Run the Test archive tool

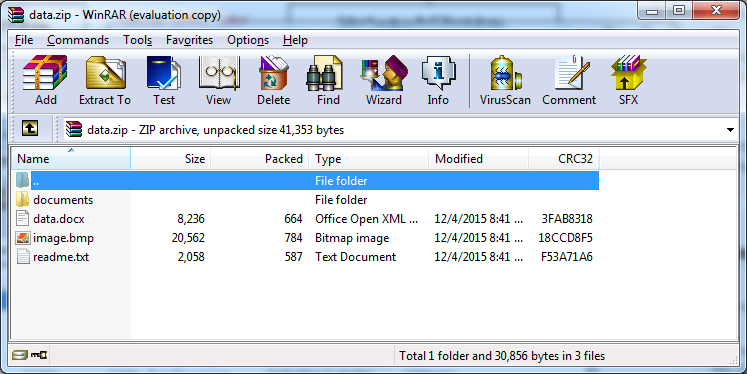163,80
